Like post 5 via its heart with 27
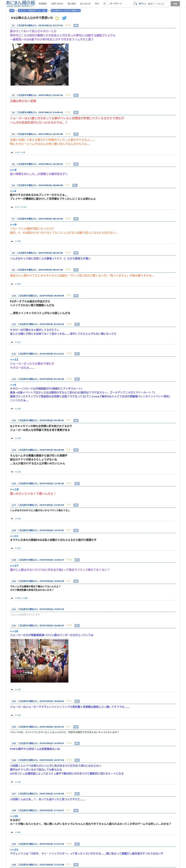The image size is (186, 868). (68, 164)
